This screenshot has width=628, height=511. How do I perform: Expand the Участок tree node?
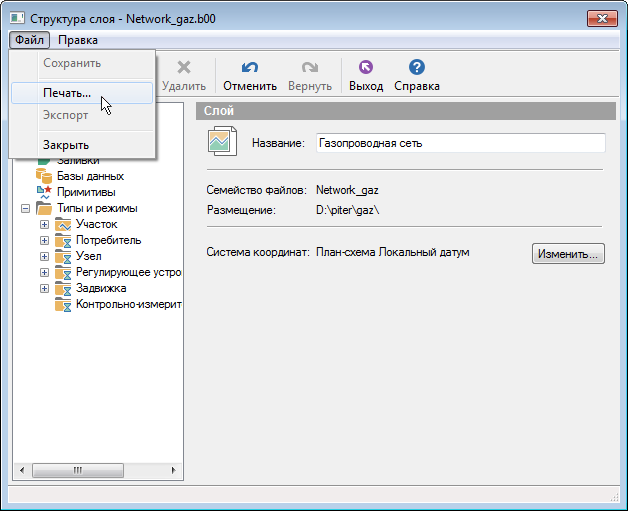coord(44,225)
